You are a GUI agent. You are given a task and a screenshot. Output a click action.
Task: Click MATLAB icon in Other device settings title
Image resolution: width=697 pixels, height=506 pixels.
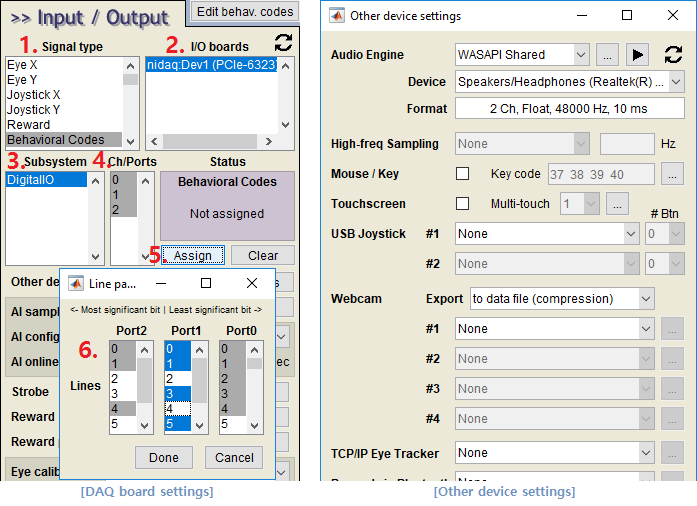(x=337, y=16)
